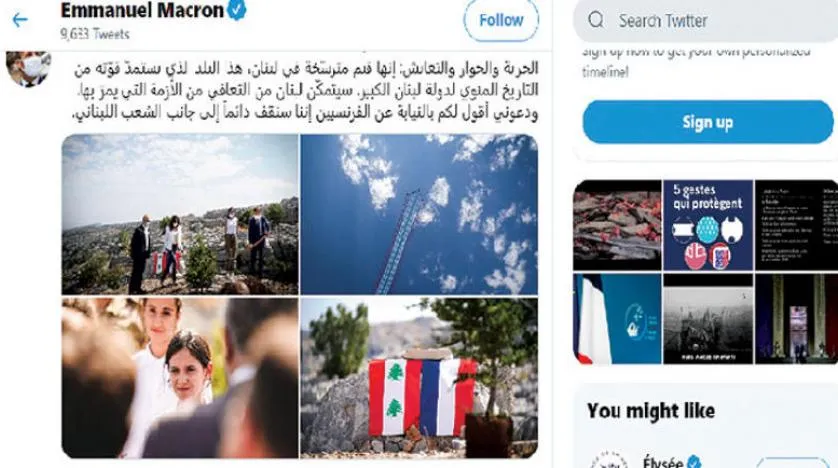This screenshot has width=838, height=468.
Task: Click the Élysée verified badge
Action: pos(694,462)
